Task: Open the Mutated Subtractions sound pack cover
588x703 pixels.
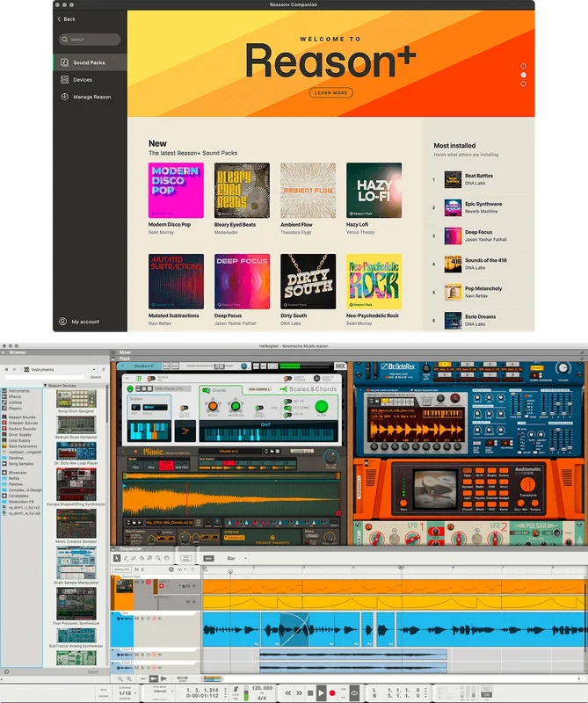Action: click(x=176, y=281)
